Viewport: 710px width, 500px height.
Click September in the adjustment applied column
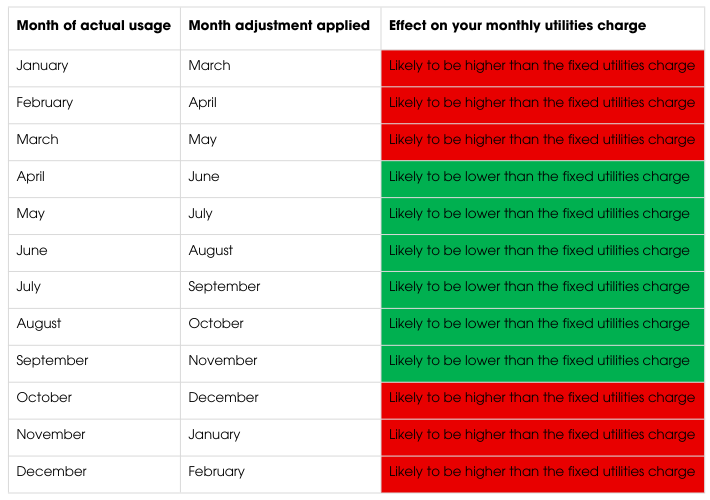click(224, 287)
